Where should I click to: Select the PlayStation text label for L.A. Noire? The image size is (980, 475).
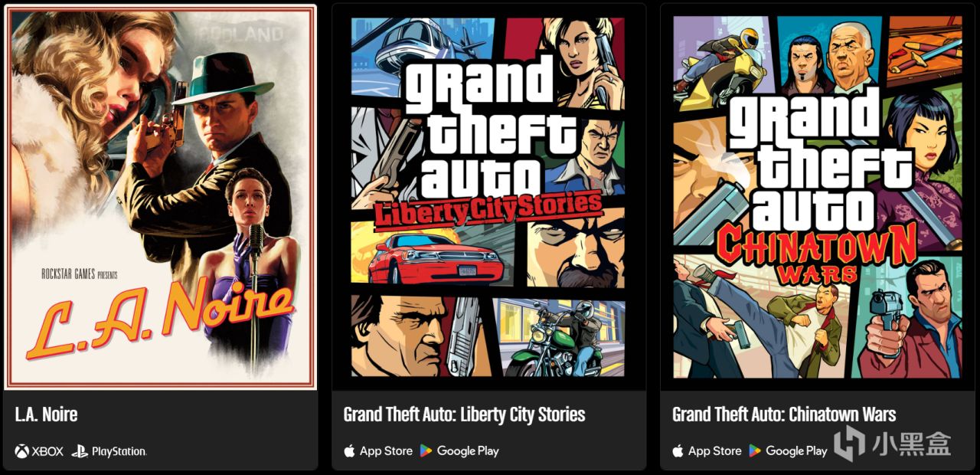(x=119, y=451)
